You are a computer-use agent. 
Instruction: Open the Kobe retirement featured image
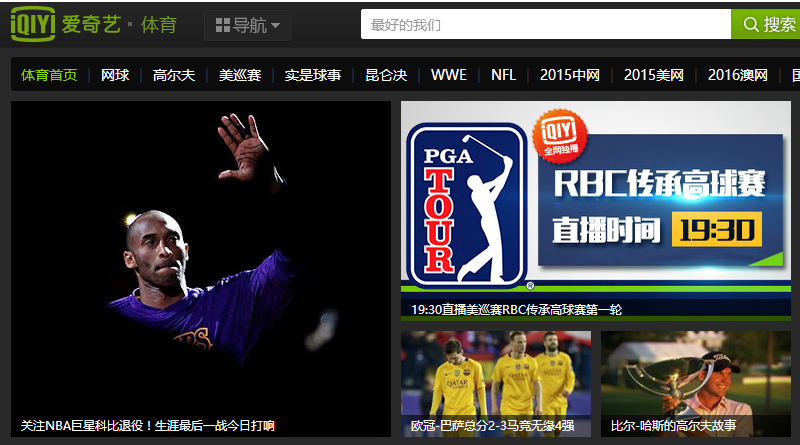tap(201, 268)
